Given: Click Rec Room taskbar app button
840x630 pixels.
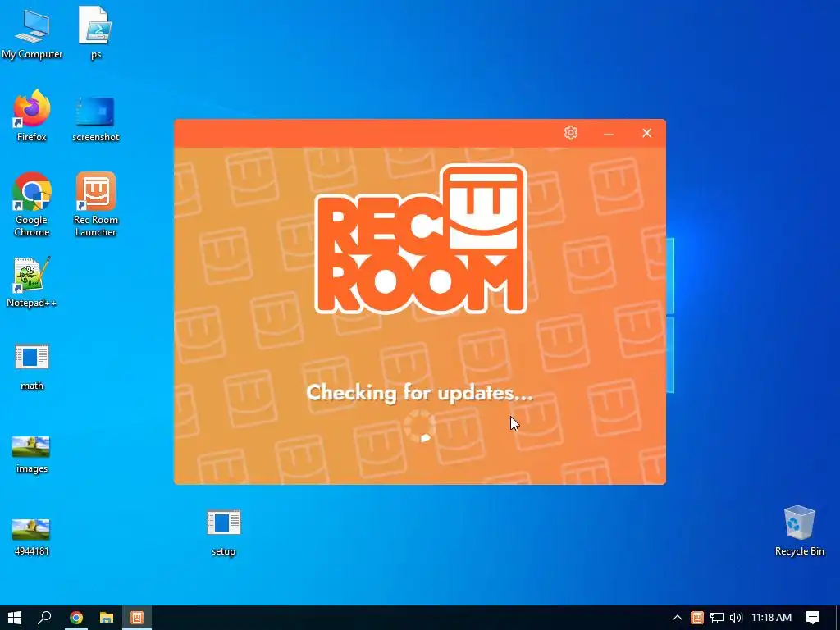Looking at the screenshot, I should coord(137,618).
